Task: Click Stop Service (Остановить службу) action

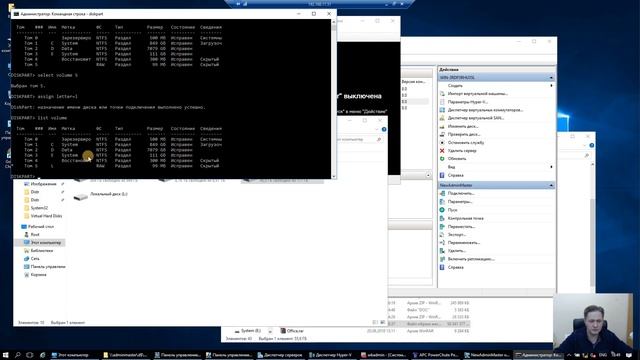Action: pyautogui.click(x=466, y=142)
